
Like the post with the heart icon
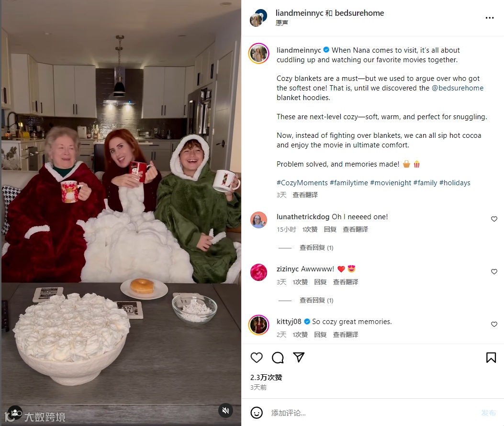click(x=257, y=358)
